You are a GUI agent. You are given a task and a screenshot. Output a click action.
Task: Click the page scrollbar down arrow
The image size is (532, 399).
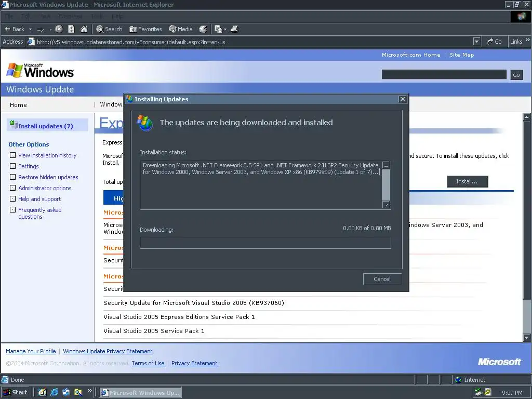(x=527, y=338)
